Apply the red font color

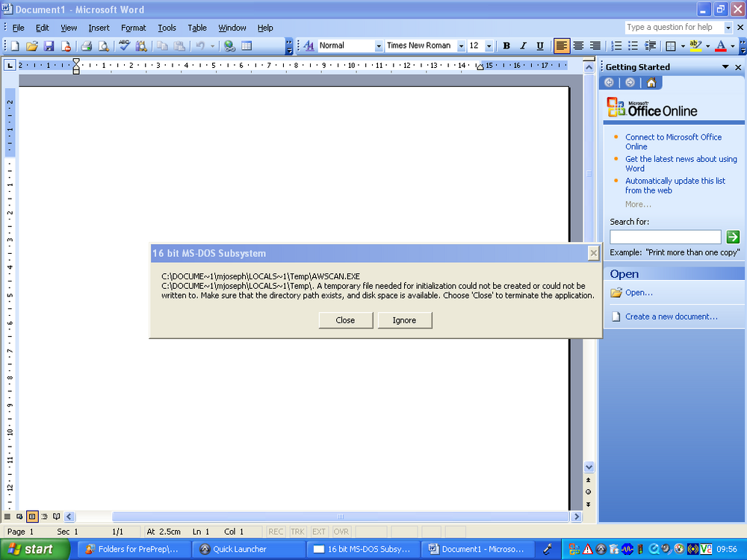tap(720, 46)
